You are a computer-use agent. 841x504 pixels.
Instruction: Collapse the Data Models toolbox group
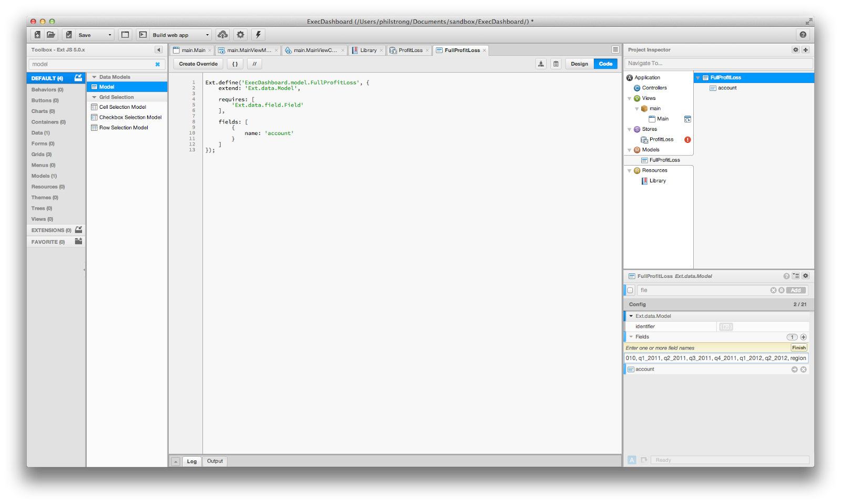point(95,77)
